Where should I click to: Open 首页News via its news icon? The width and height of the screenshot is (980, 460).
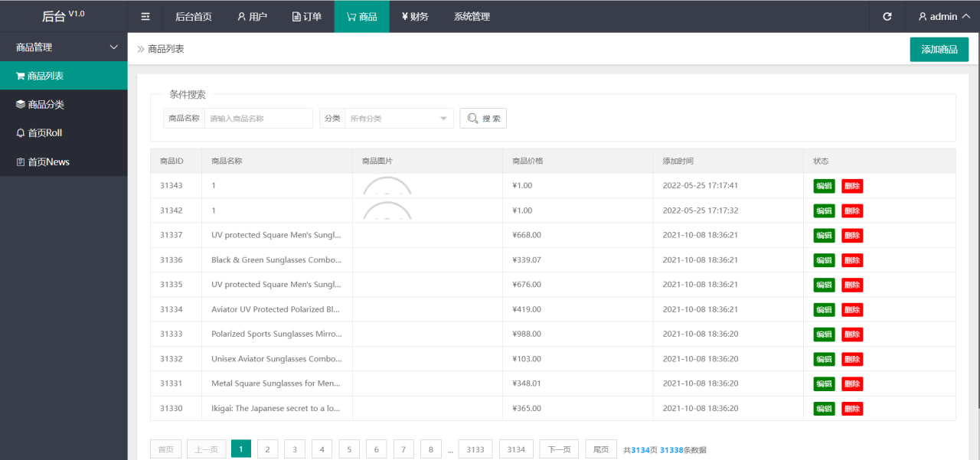pyautogui.click(x=21, y=161)
